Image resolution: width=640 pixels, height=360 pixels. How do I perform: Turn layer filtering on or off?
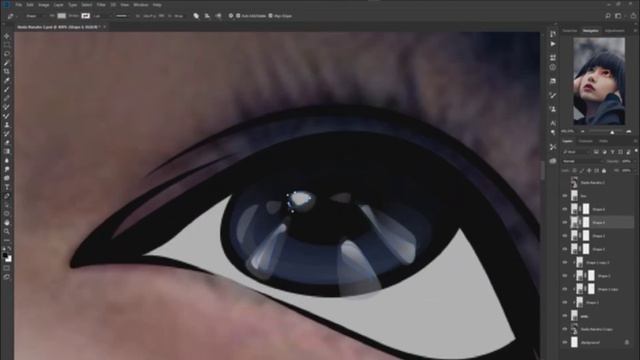(636, 151)
